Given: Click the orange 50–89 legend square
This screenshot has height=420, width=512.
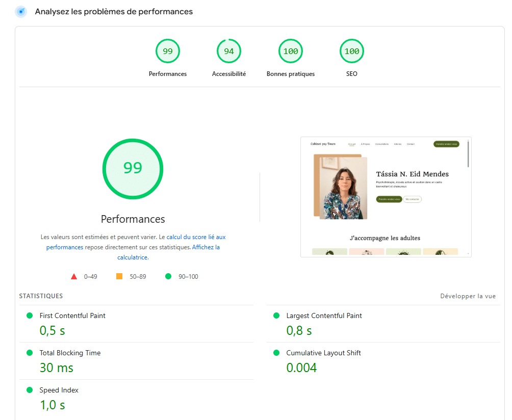Looking at the screenshot, I should (119, 276).
